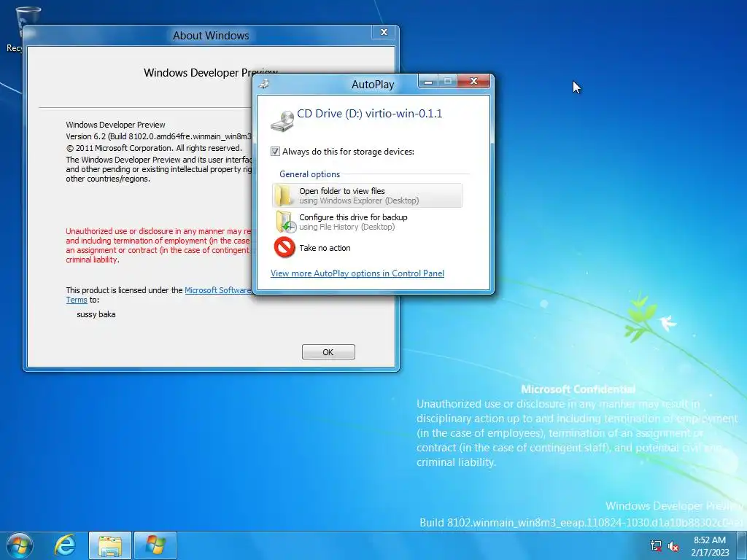Minimize the AutoPlay window
The height and width of the screenshot is (560, 747).
pos(428,82)
